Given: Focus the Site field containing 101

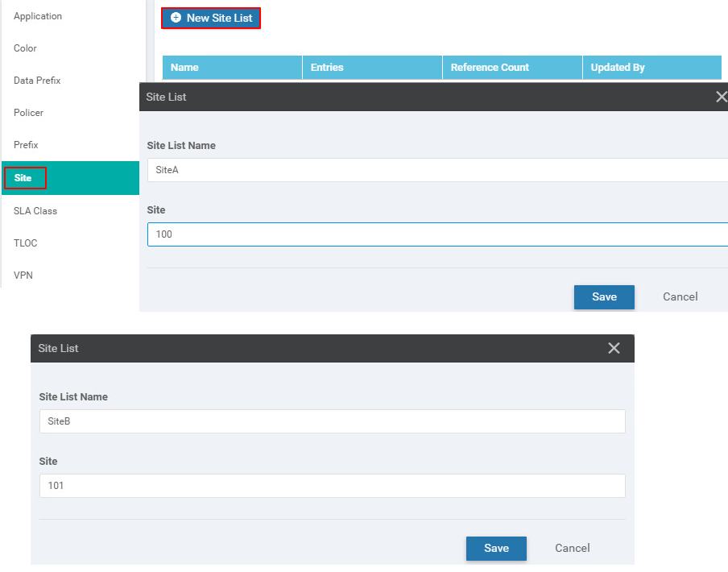Looking at the screenshot, I should click(333, 486).
